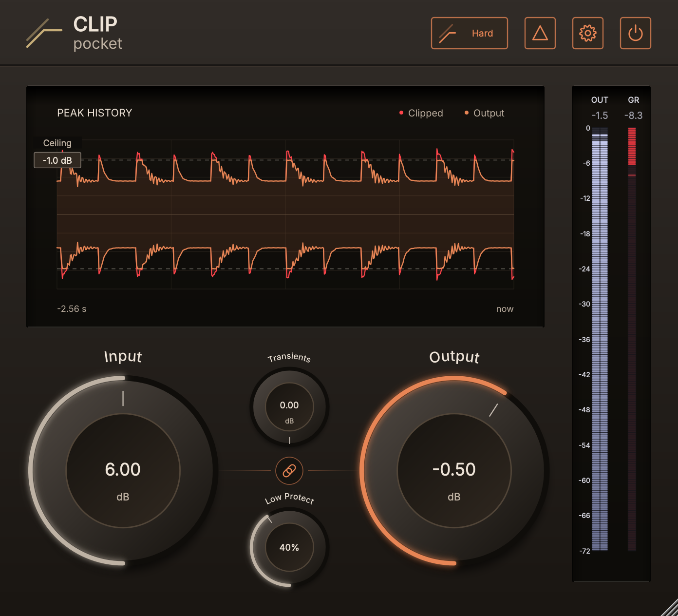Screen dimensions: 678x616
Task: Click the Clipped legend entry
Action: [x=421, y=113]
